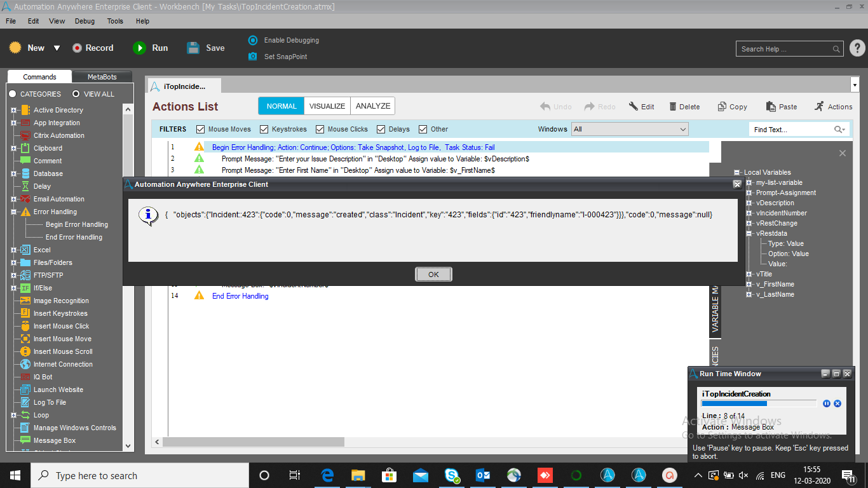
Task: Click the Actions List horizontal scrollbar
Action: coord(254,442)
